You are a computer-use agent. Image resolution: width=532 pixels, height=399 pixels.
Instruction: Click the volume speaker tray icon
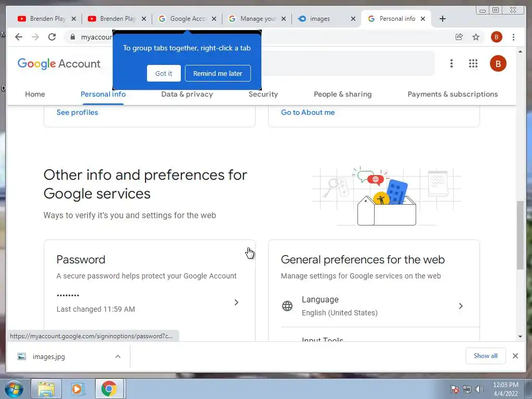[x=479, y=389]
